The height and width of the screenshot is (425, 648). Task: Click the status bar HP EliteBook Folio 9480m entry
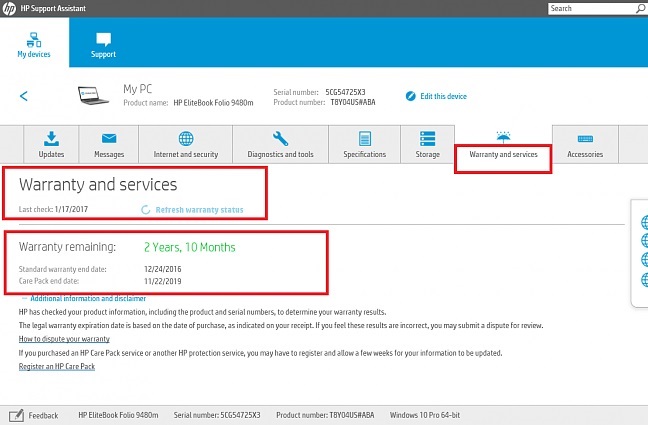(x=118, y=415)
